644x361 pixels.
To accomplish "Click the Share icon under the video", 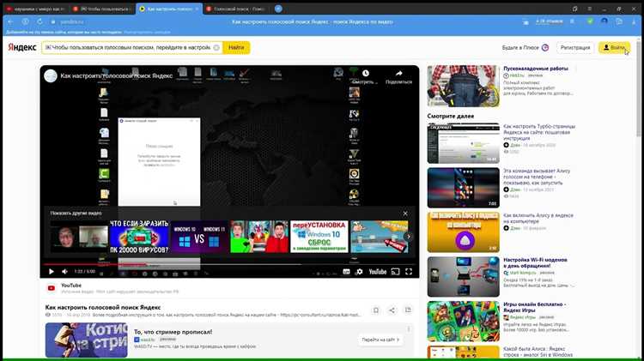I will (392, 310).
